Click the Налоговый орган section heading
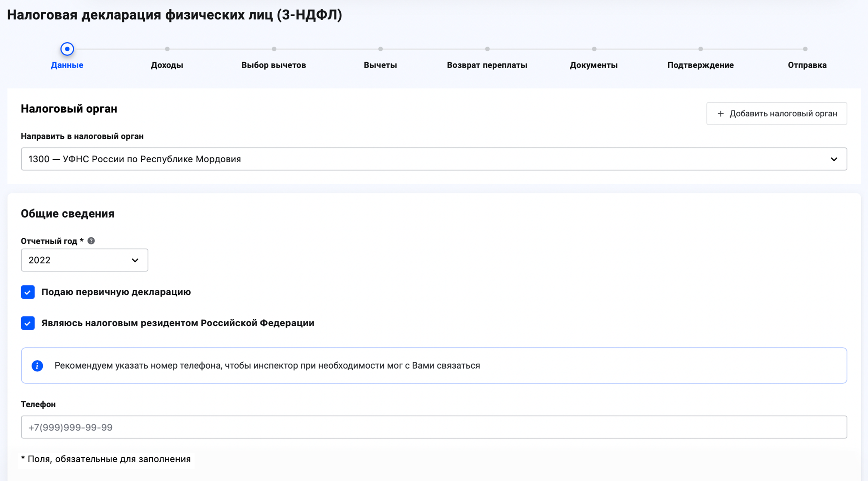 pyautogui.click(x=69, y=109)
